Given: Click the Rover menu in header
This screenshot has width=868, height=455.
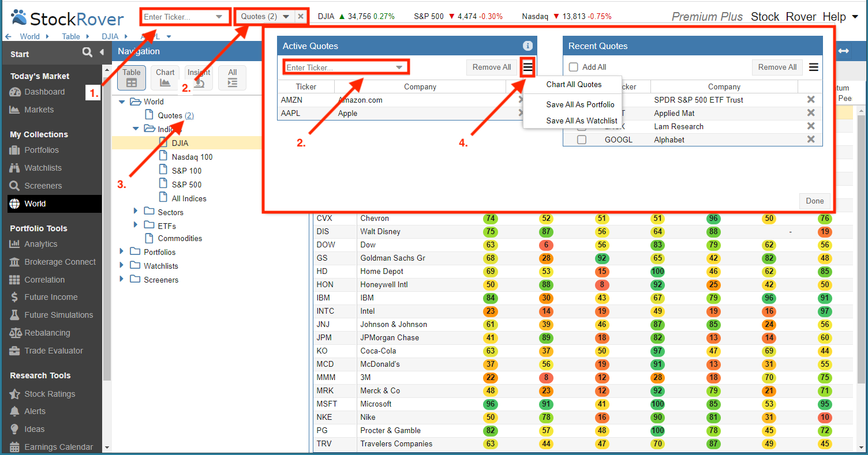Looking at the screenshot, I should click(x=801, y=17).
